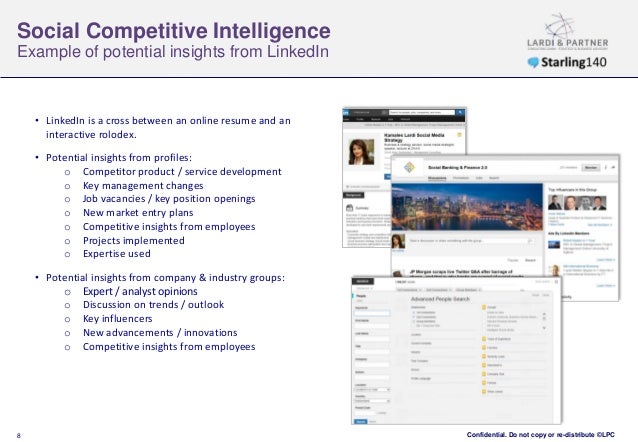This screenshot has height=442, width=638.
Task: Click the gold premium badge beside profile name
Action: point(459,135)
